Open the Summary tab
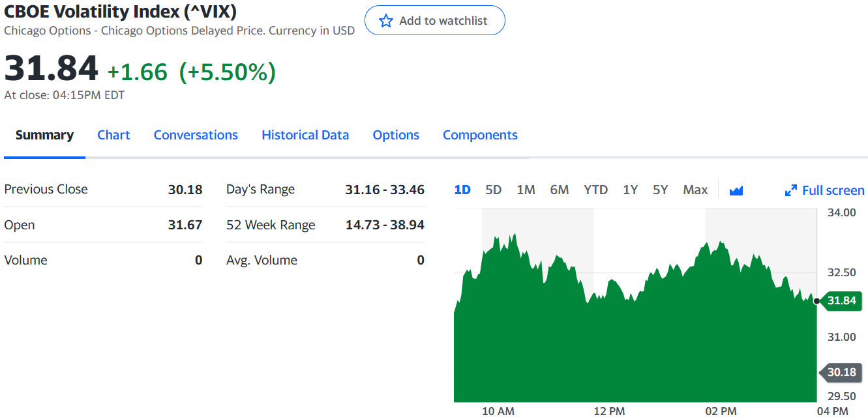Image resolution: width=868 pixels, height=417 pixels. pyautogui.click(x=44, y=135)
